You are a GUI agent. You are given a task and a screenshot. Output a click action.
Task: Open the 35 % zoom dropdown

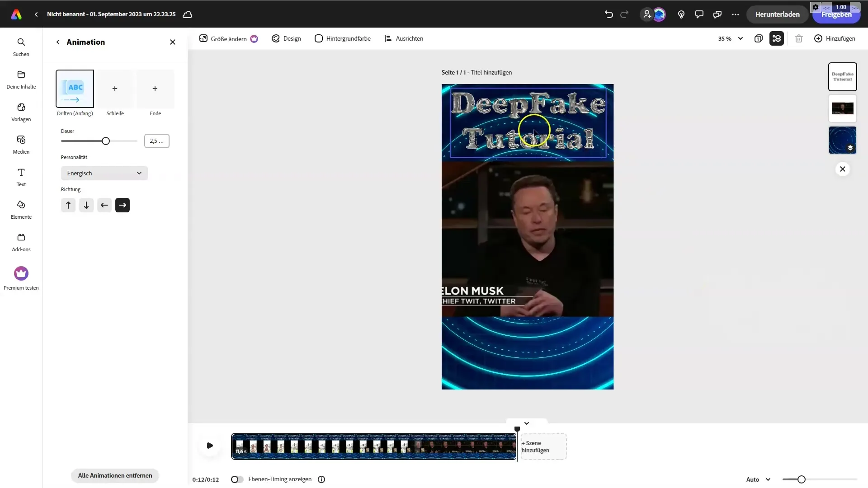click(x=731, y=39)
